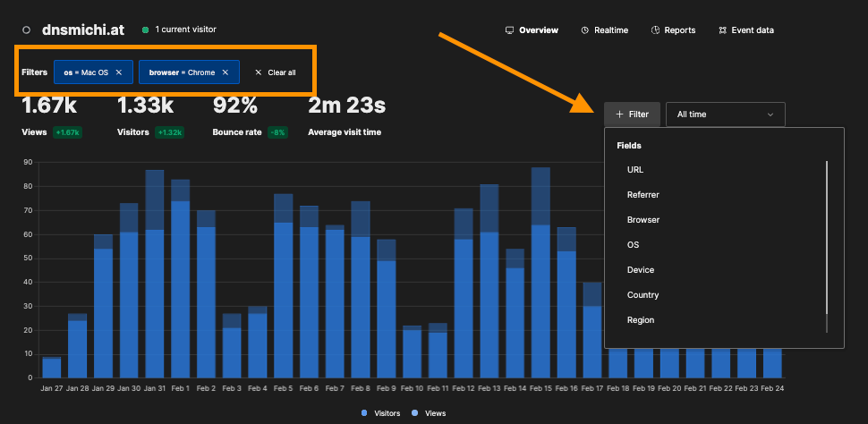
Task: Open the Event data tab
Action: [745, 30]
